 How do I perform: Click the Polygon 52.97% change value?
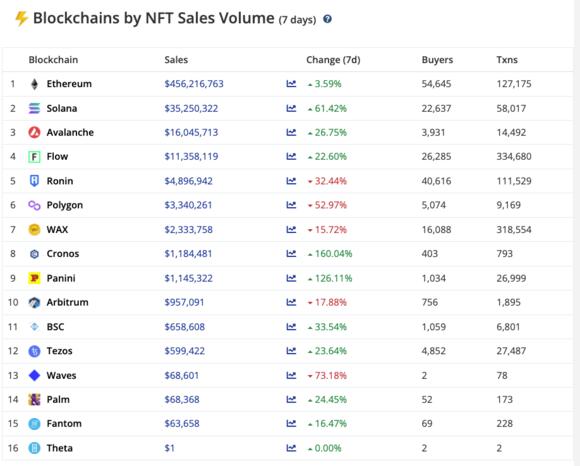[x=331, y=205]
